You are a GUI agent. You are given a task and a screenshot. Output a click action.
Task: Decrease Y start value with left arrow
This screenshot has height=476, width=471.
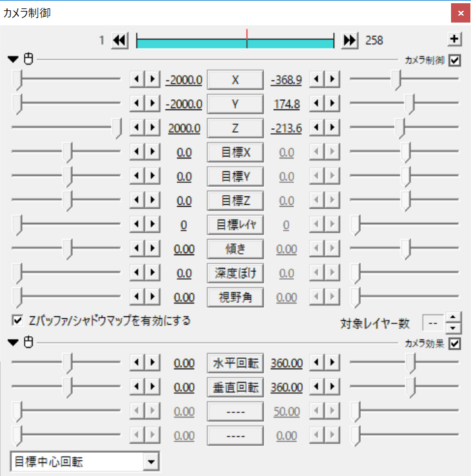click(x=137, y=103)
